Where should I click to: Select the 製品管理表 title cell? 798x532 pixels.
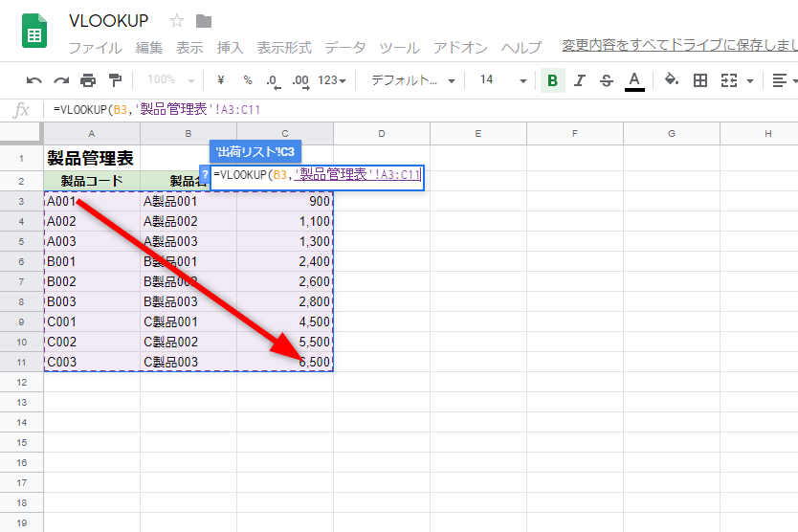pos(92,158)
